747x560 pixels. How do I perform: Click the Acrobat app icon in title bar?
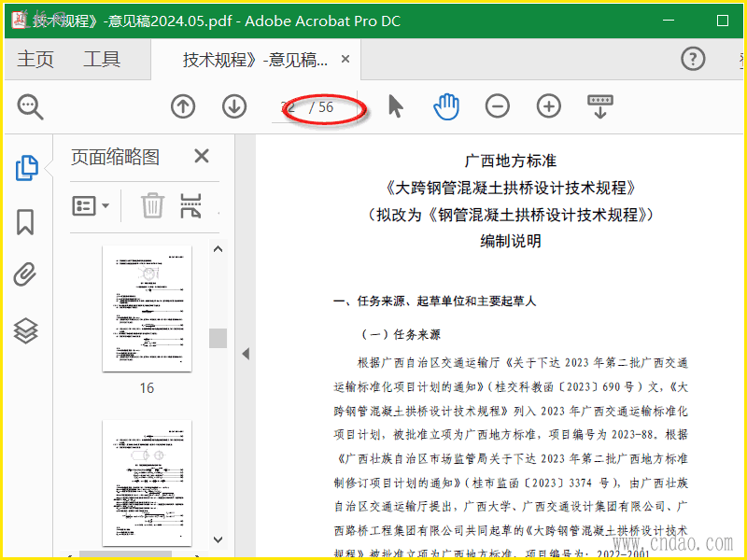coord(19,20)
